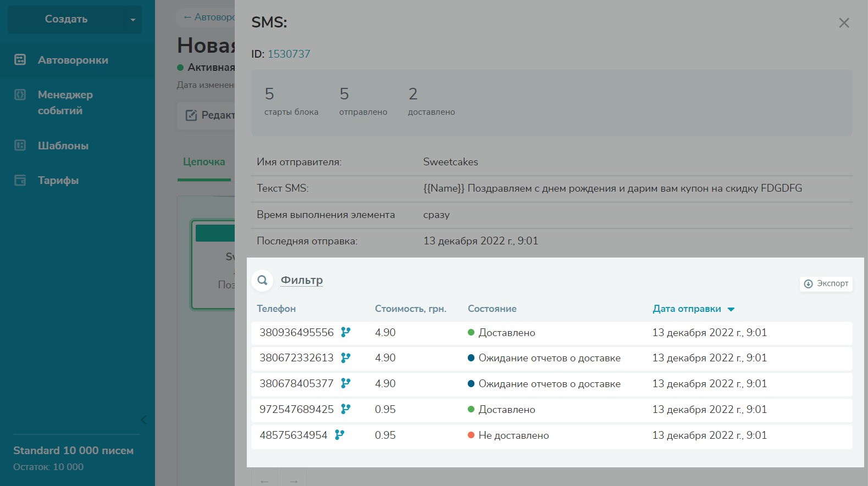Click the Стоимость, грн. column header

pos(411,309)
